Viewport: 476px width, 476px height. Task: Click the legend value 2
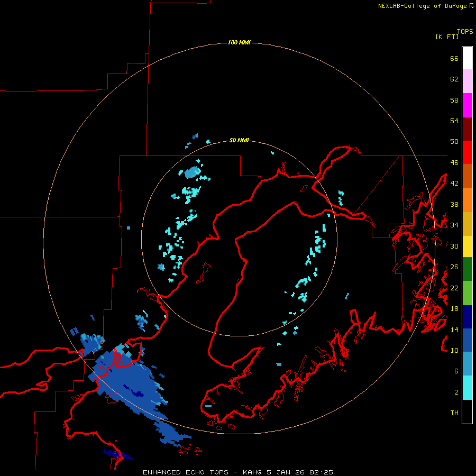tap(456, 392)
